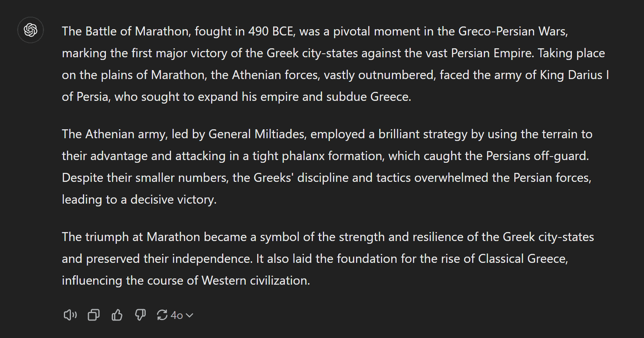The width and height of the screenshot is (644, 338).
Task: Click the name "King Darius I"
Action: (574, 75)
